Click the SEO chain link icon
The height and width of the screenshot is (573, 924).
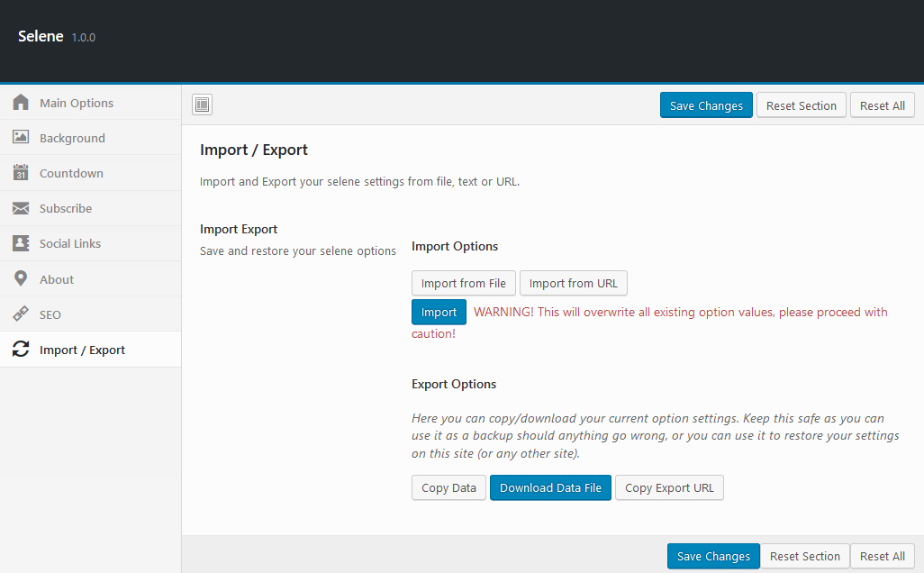coord(21,314)
